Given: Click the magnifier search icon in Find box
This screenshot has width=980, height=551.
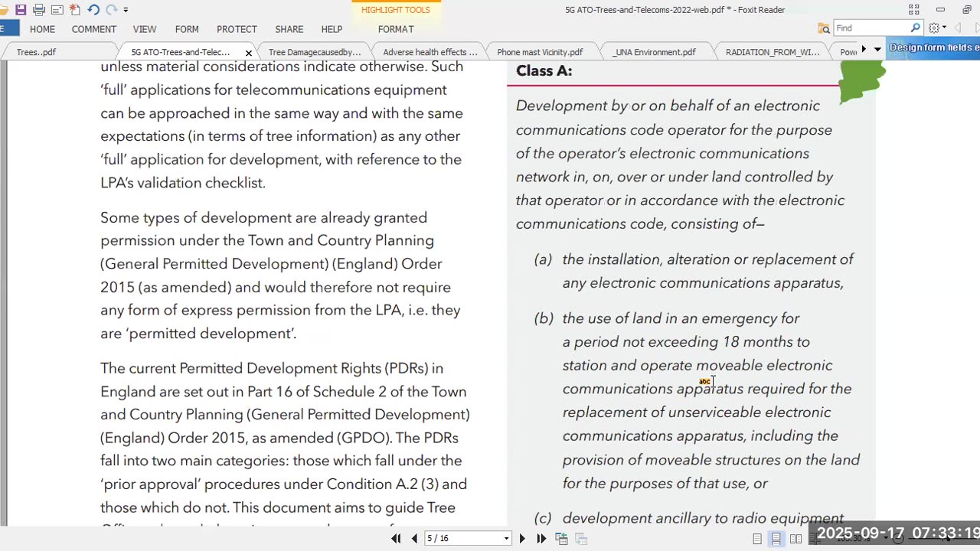Looking at the screenshot, I should 915,28.
